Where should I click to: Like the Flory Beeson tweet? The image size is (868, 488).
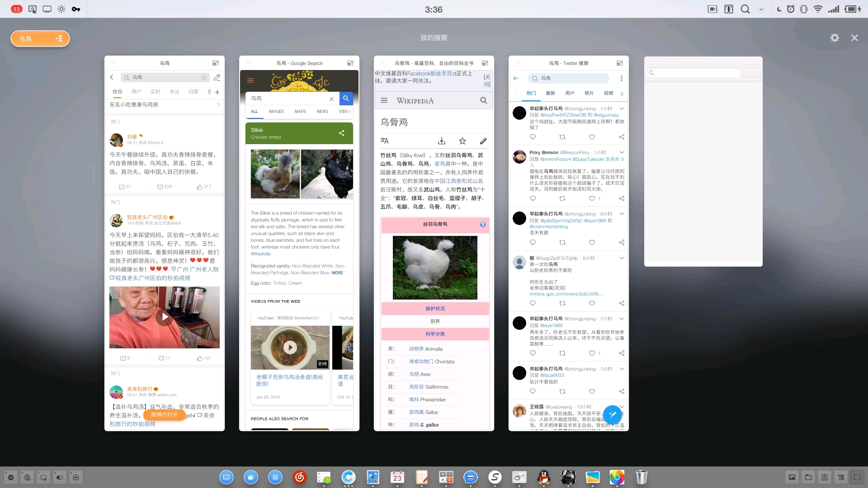coord(592,198)
